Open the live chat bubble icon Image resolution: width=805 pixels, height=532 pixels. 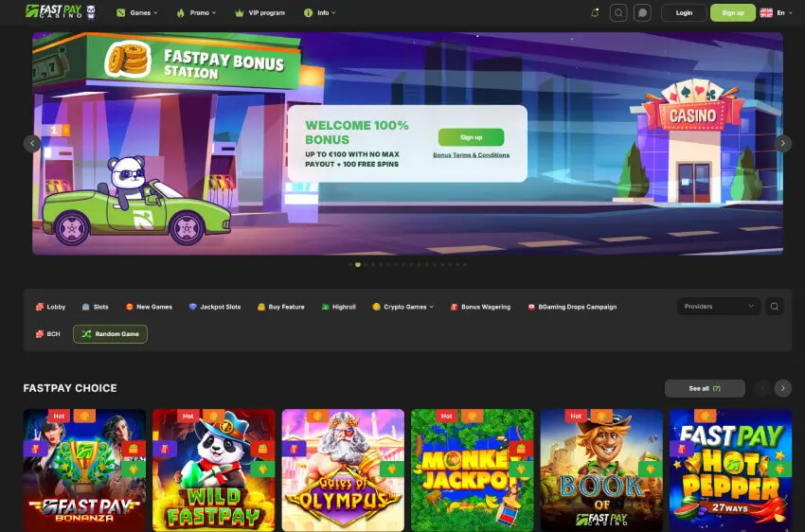642,13
